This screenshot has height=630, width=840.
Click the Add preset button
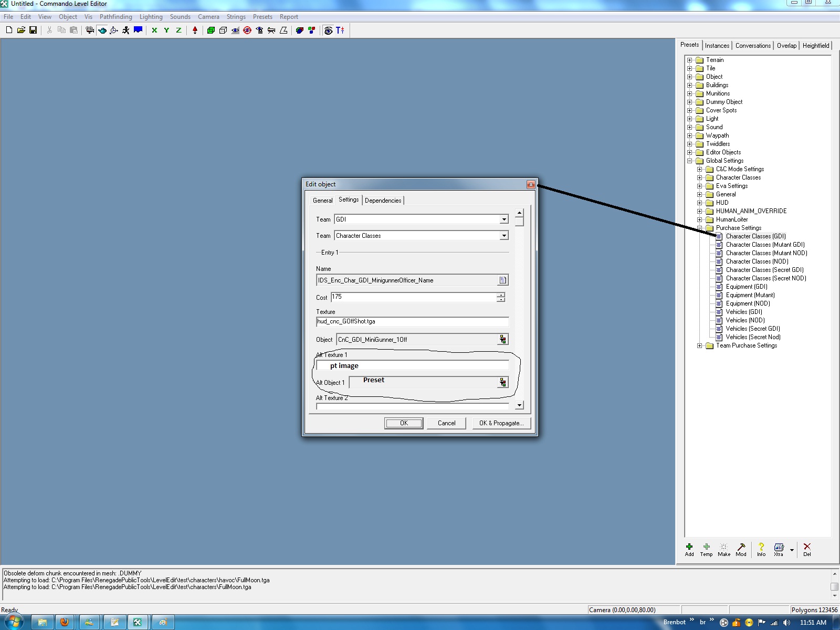pos(689,549)
